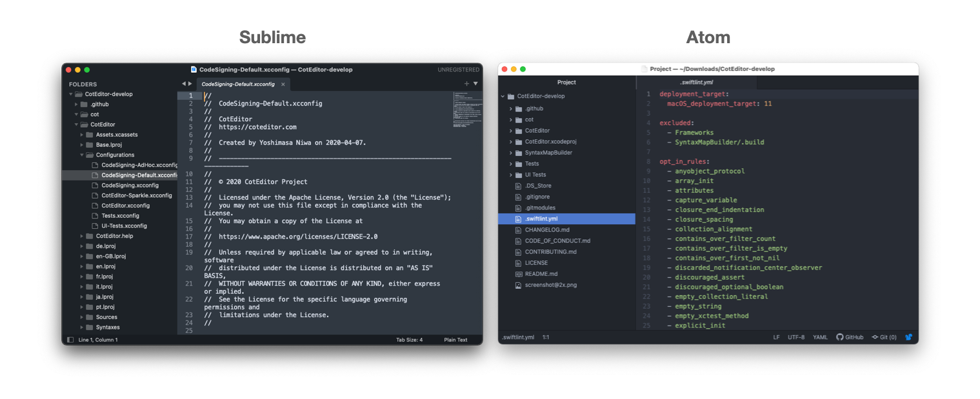Toggle sidebar with bottom-left Sublime status icon
Image resolution: width=980 pixels, height=399 pixels.
(x=69, y=339)
